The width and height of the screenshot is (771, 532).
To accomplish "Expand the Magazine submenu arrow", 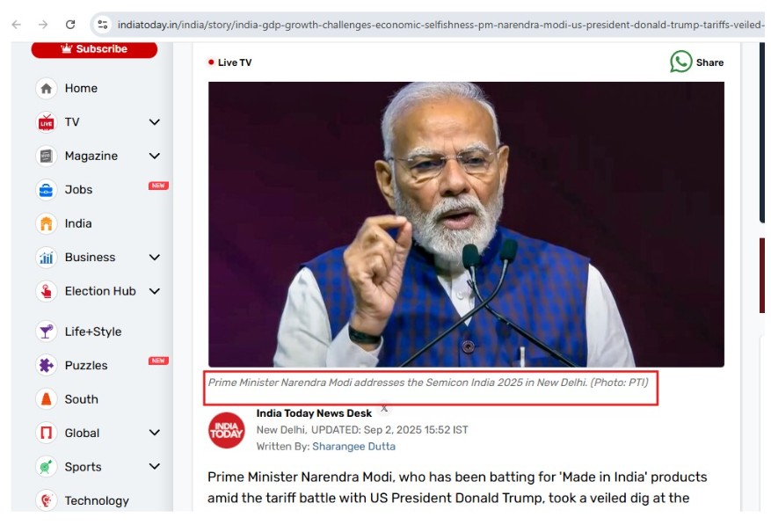I will (155, 157).
